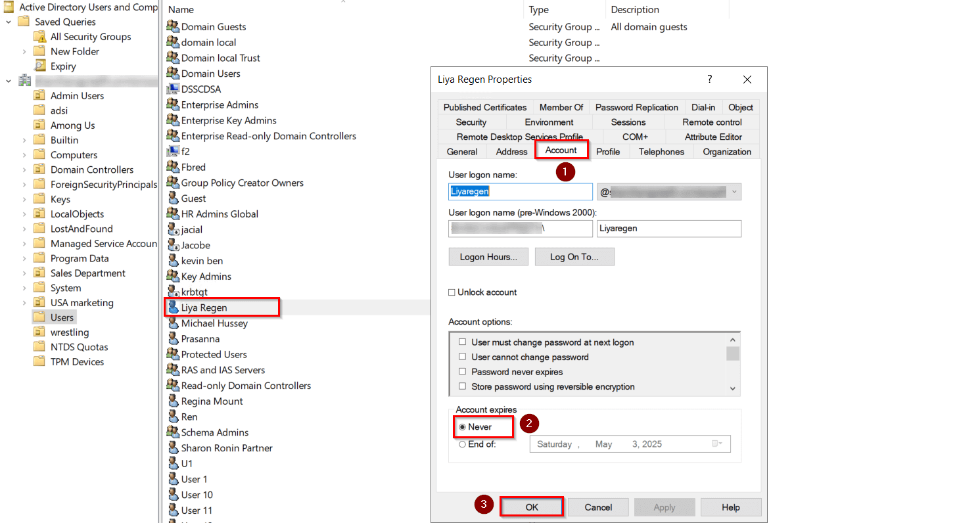Click the Logon Hours button

click(x=488, y=256)
